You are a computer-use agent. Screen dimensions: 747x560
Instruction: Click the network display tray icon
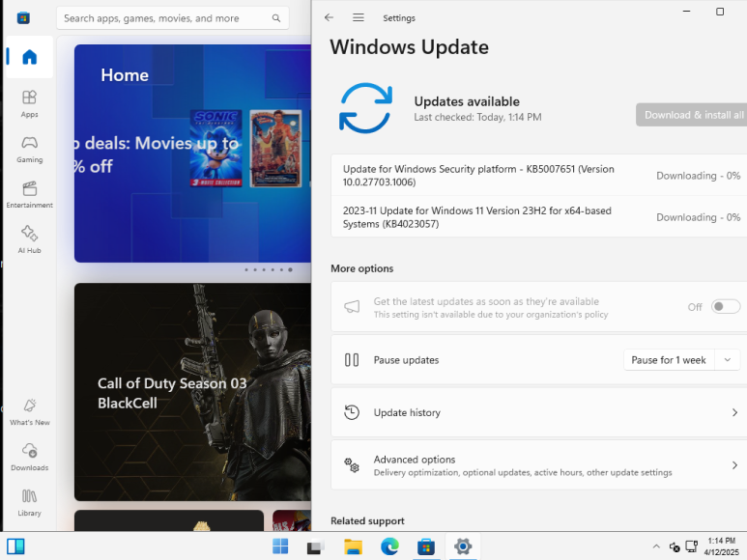click(x=691, y=546)
